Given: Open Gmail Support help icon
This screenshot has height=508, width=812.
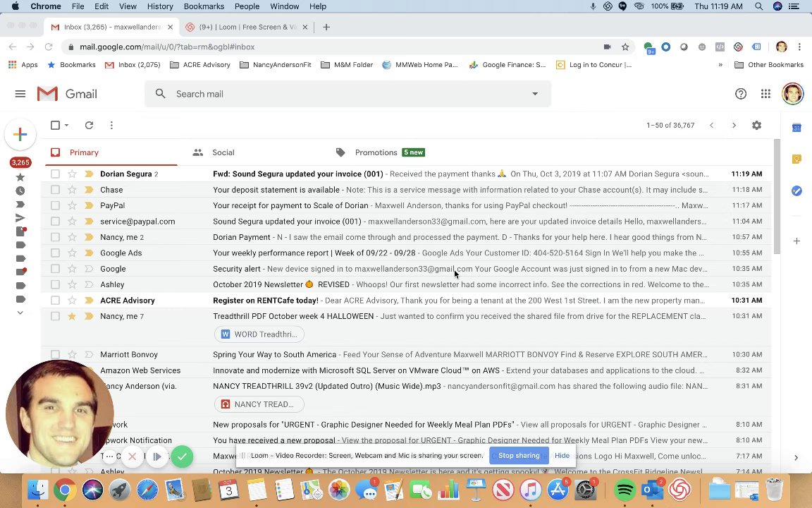Looking at the screenshot, I should 741,94.
